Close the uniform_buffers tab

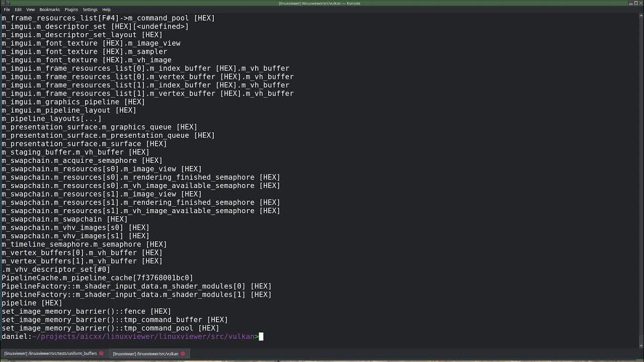(x=101, y=353)
